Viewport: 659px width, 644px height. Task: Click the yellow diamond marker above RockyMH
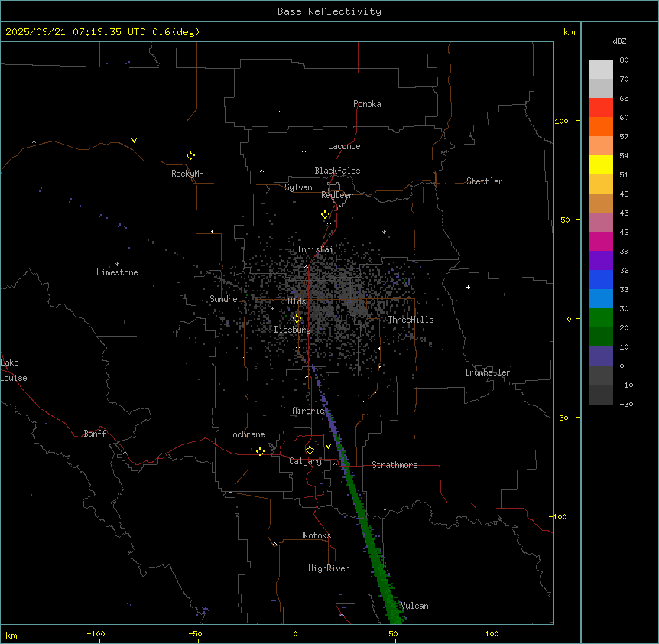(x=190, y=156)
